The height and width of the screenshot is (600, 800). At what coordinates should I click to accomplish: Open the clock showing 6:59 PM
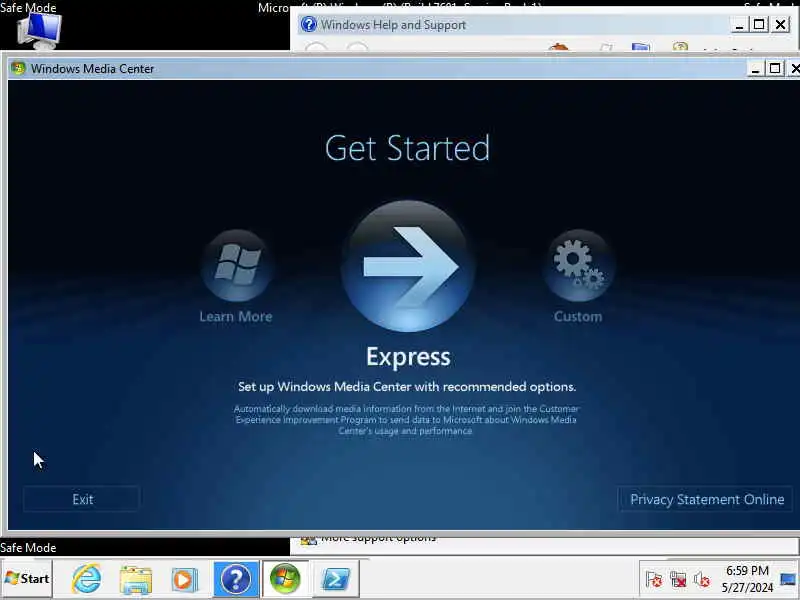747,579
